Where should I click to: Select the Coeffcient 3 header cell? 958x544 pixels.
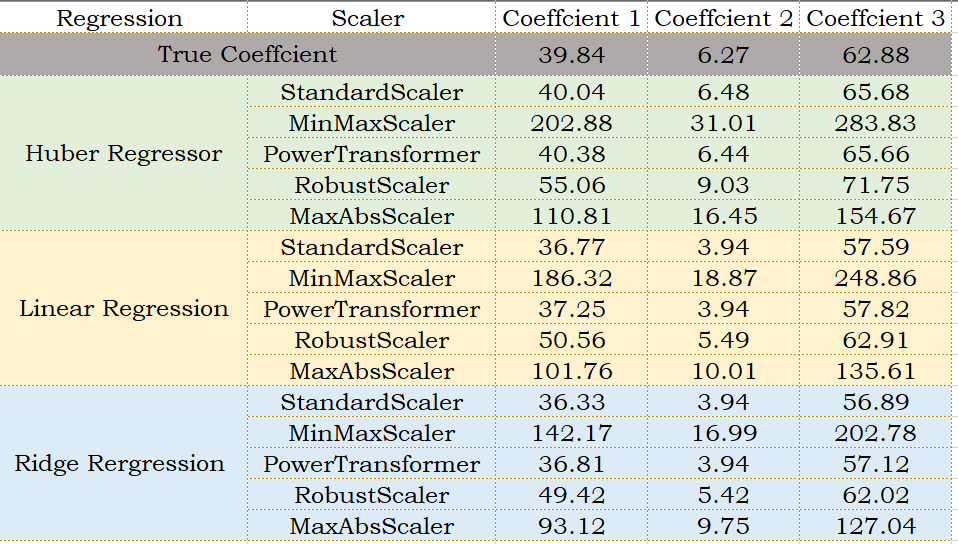click(876, 18)
